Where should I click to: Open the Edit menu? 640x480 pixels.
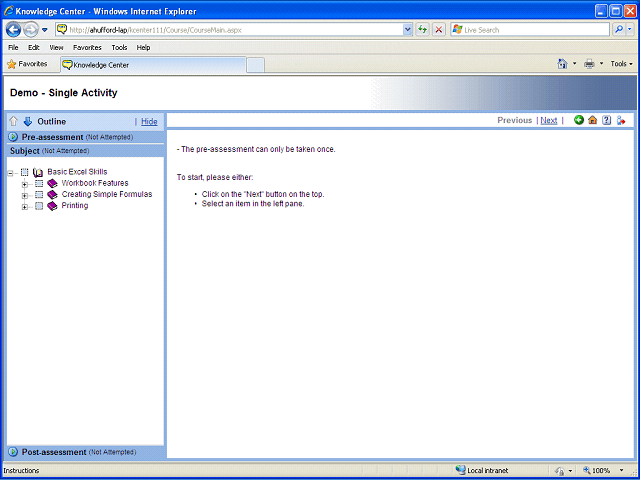click(x=34, y=47)
